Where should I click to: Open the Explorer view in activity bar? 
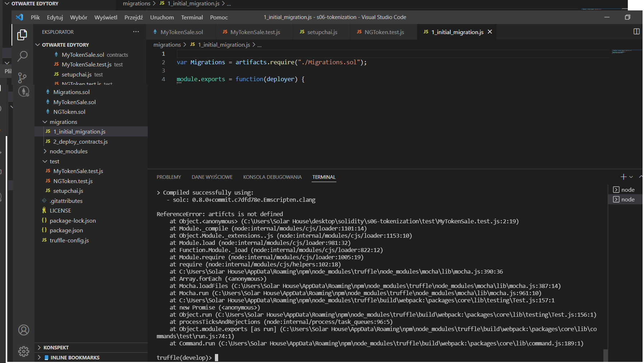tap(22, 35)
